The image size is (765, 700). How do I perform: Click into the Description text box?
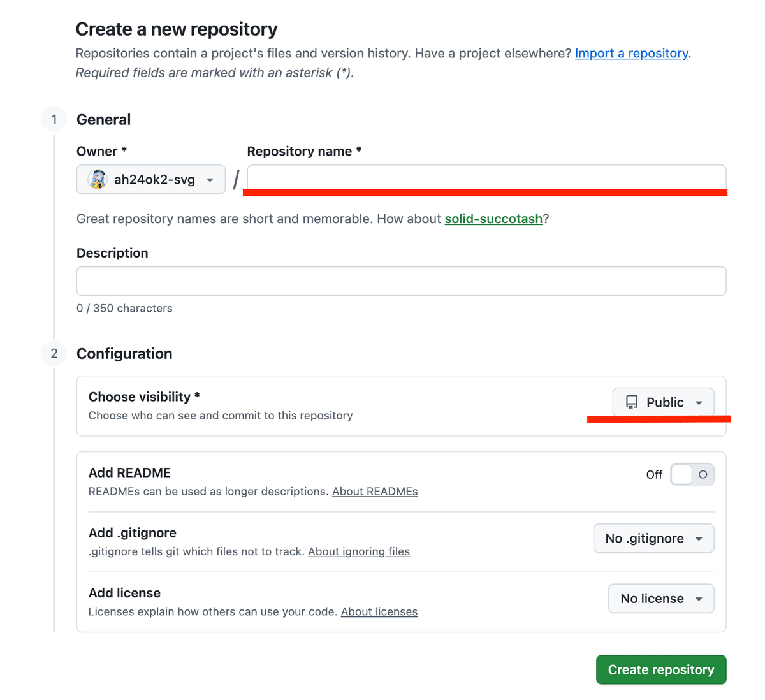coord(401,281)
